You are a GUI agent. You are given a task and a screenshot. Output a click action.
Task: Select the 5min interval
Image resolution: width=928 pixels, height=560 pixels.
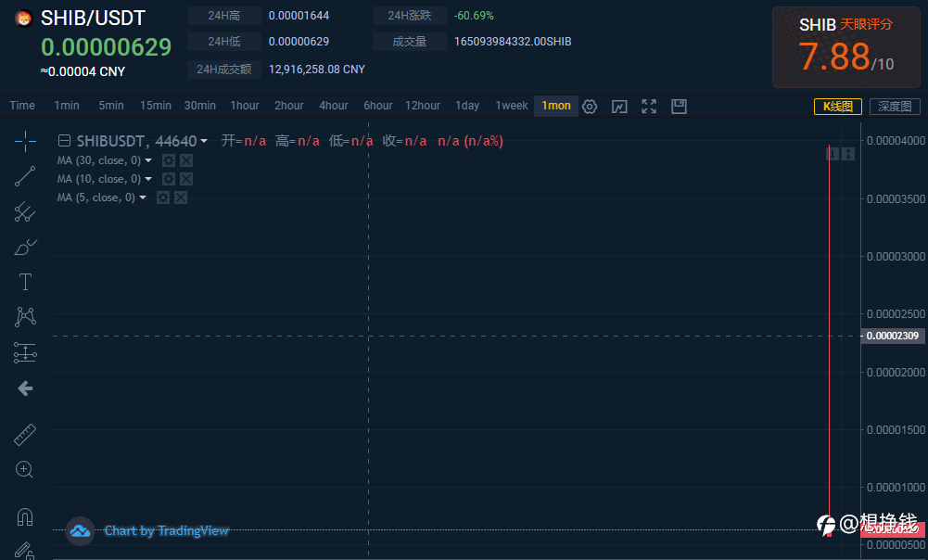click(x=111, y=106)
